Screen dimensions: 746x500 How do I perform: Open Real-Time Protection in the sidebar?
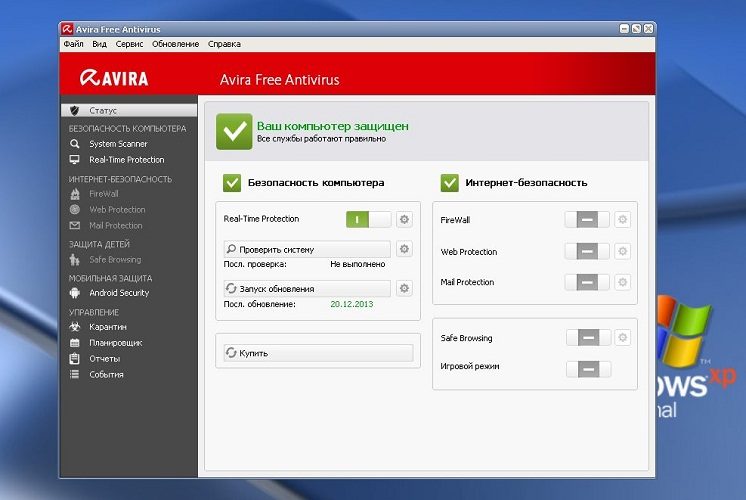(x=127, y=160)
